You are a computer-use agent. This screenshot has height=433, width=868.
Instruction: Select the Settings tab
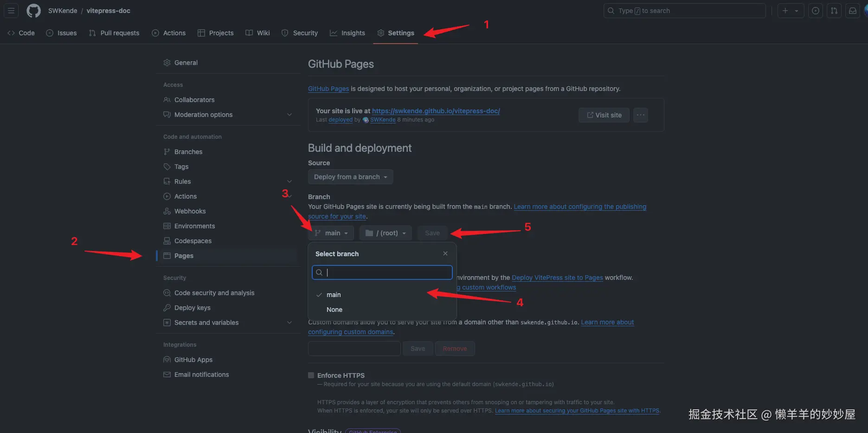(396, 33)
